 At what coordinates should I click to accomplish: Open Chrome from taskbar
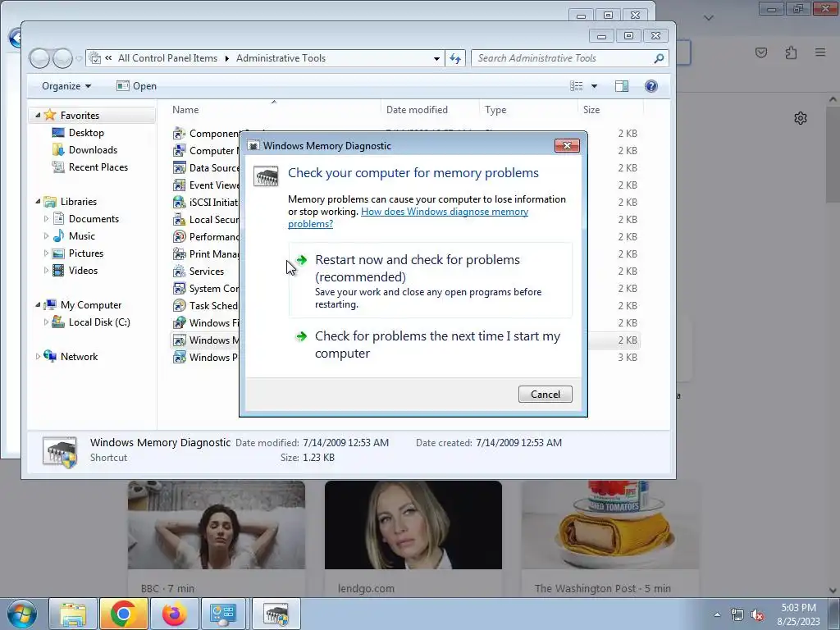pyautogui.click(x=123, y=614)
